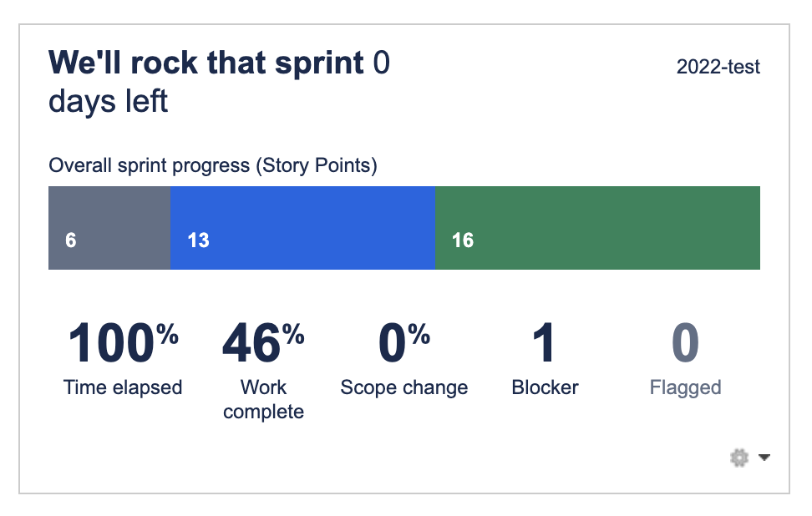
Task: Open the 0 Flagged count
Action: pos(685,343)
